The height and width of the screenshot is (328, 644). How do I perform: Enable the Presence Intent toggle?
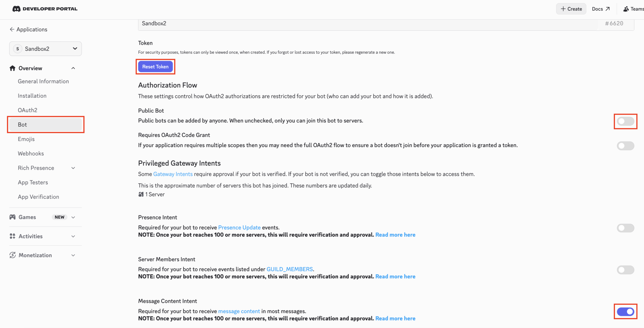pos(625,228)
